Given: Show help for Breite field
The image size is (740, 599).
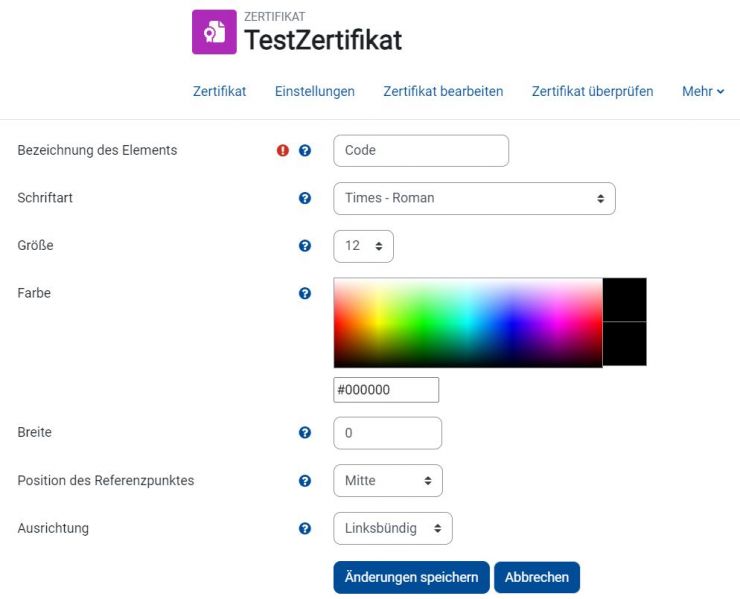Looking at the screenshot, I should tap(305, 432).
